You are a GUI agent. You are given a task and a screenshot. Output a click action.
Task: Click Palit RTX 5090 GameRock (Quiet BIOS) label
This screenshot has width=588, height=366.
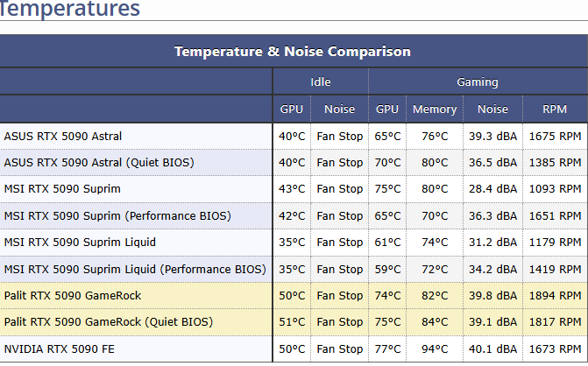(108, 322)
